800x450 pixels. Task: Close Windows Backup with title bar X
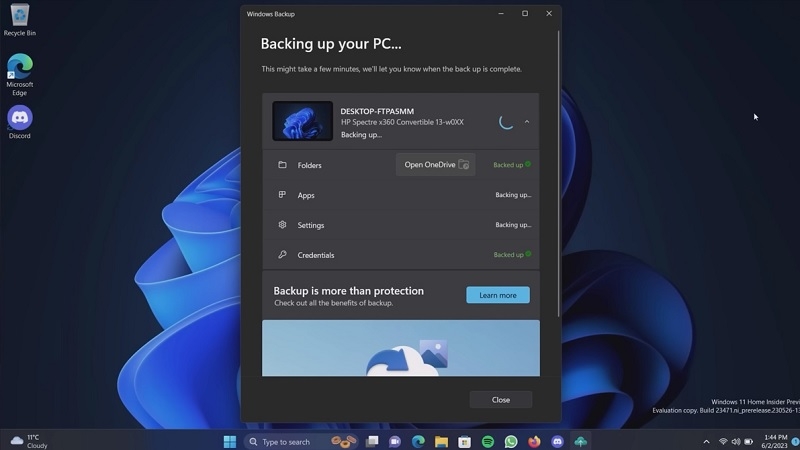(549, 14)
